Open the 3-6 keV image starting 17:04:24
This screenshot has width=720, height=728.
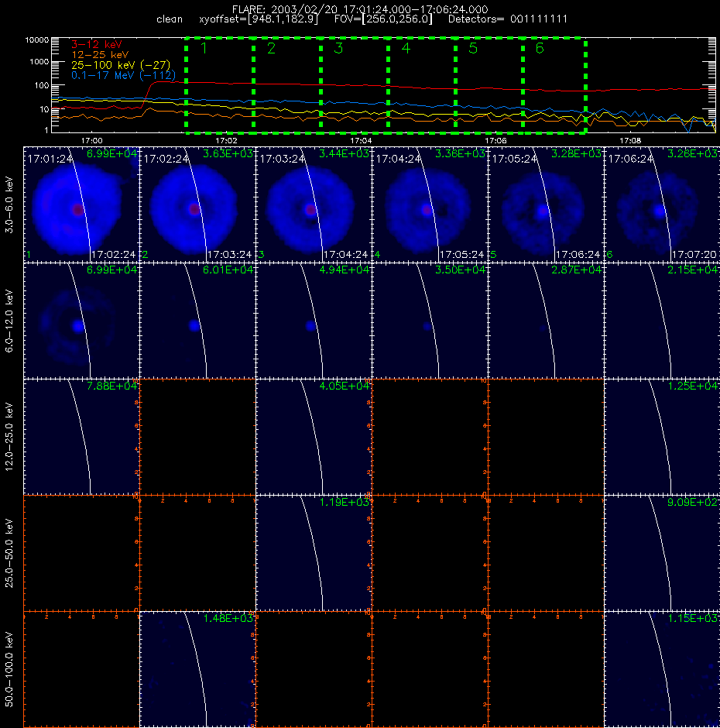pos(430,204)
